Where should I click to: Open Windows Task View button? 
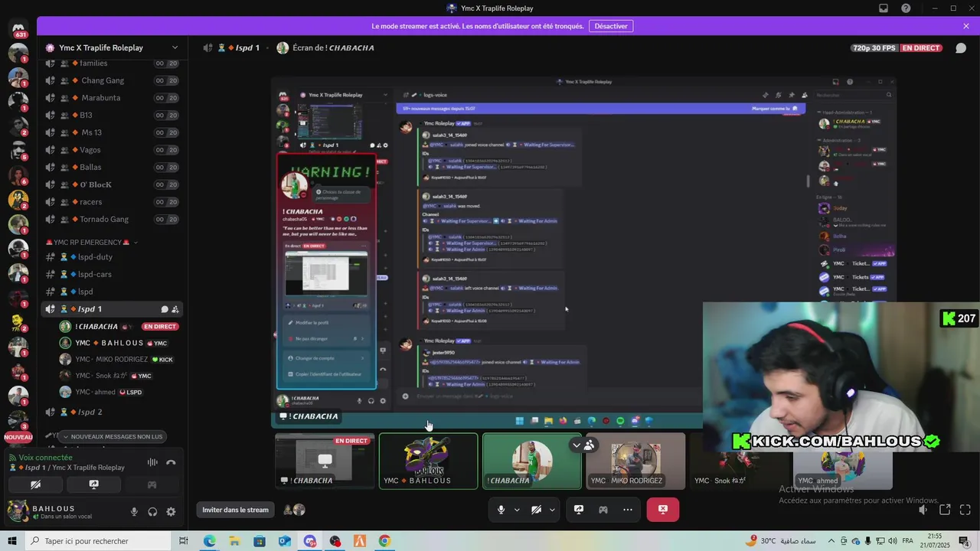[184, 541]
